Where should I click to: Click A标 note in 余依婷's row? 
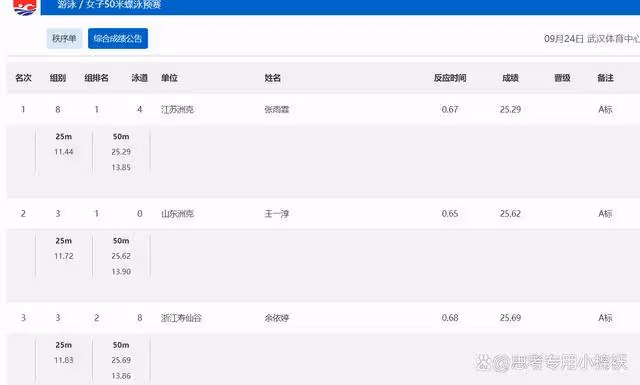[x=605, y=318]
